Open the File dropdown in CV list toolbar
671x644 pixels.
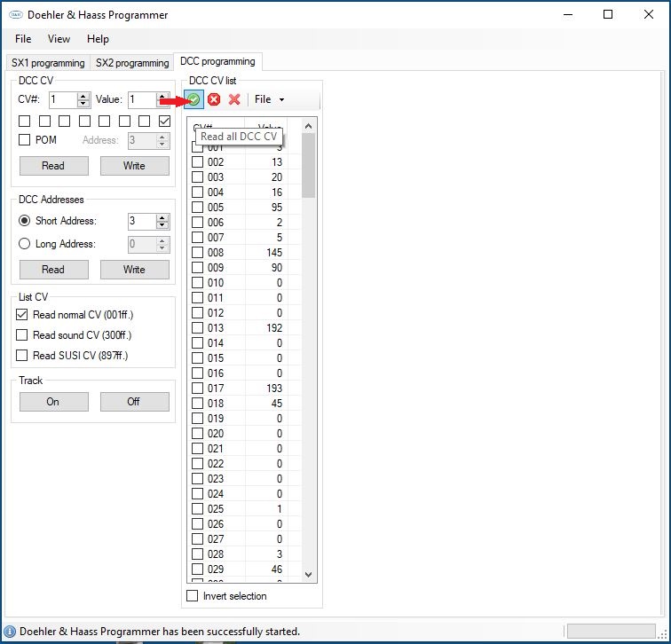pyautogui.click(x=270, y=99)
